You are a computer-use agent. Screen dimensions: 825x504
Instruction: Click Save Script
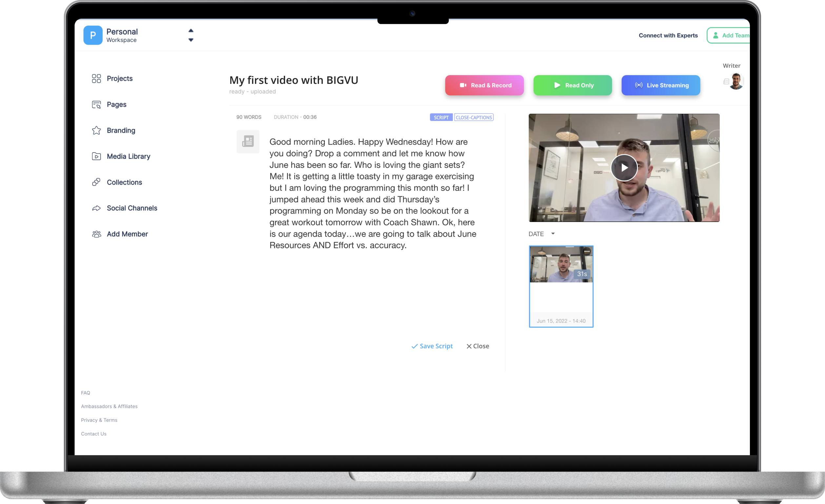[x=432, y=346]
